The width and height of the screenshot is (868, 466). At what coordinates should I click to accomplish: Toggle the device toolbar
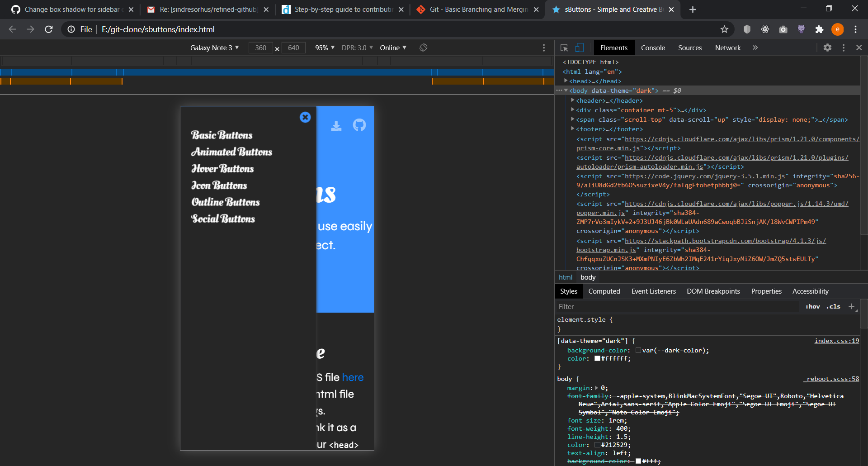(579, 48)
